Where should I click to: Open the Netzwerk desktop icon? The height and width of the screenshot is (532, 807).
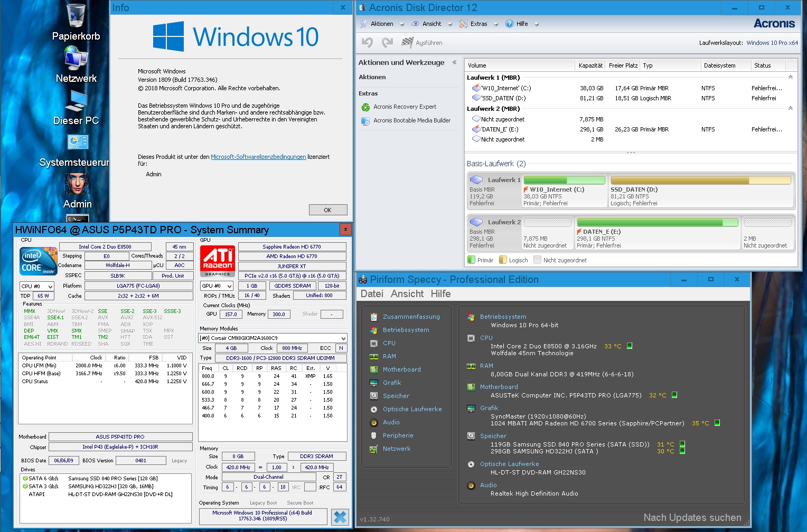[76, 64]
